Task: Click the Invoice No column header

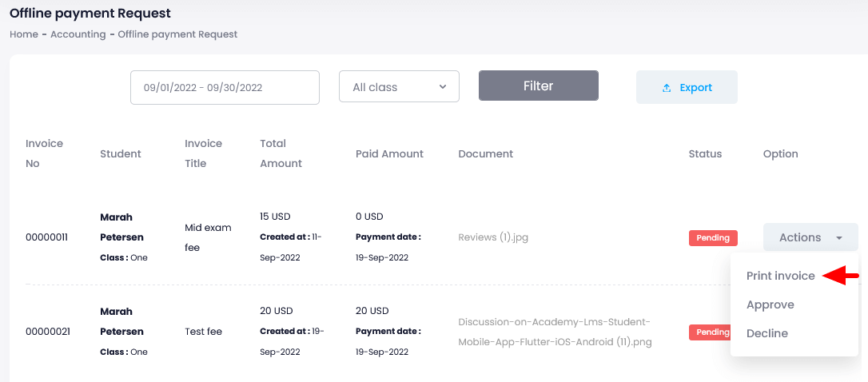Action: click(44, 153)
